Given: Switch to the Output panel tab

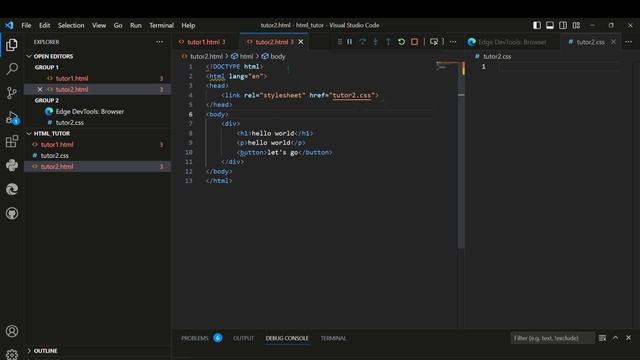Looking at the screenshot, I should 243,338.
